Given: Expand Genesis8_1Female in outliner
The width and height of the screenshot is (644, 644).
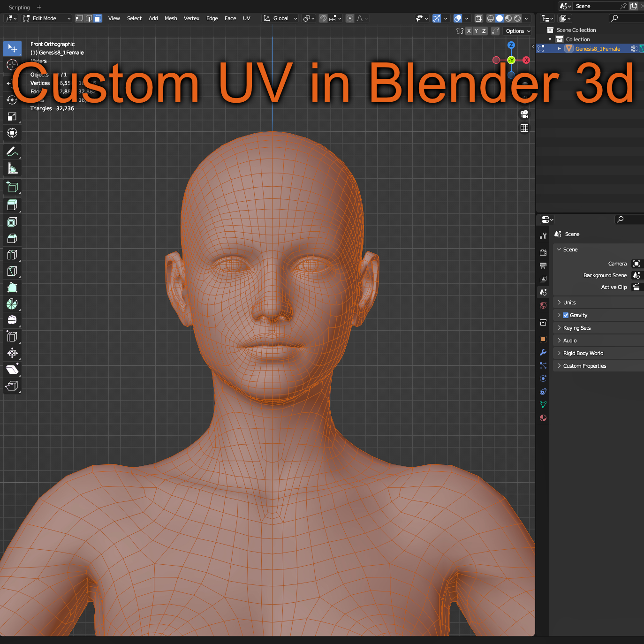Looking at the screenshot, I should (x=559, y=49).
